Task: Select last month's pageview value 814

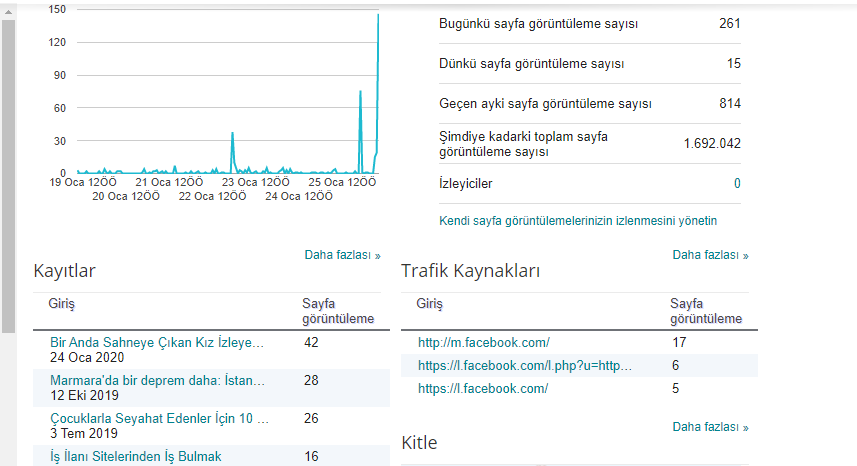Action: pos(730,103)
